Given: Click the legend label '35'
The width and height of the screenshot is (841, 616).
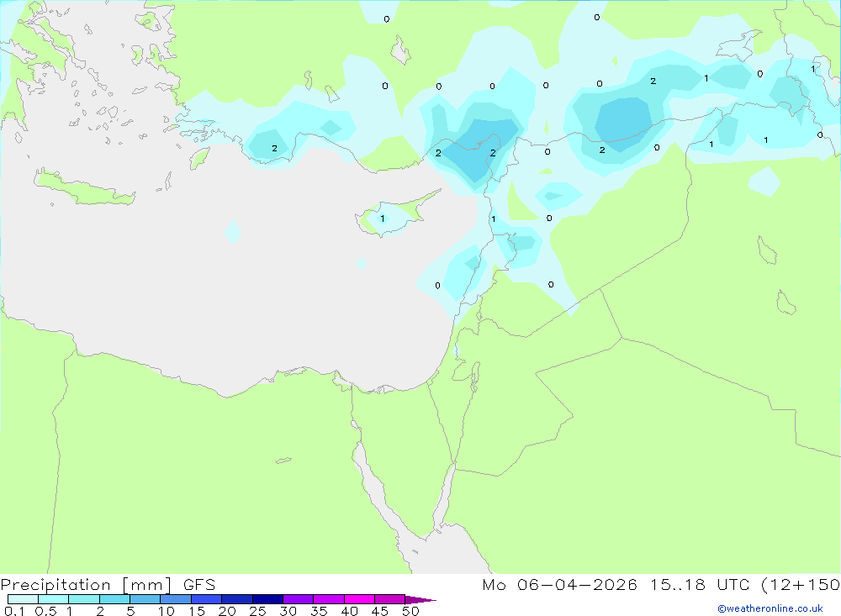Looking at the screenshot, I should coord(319,611).
